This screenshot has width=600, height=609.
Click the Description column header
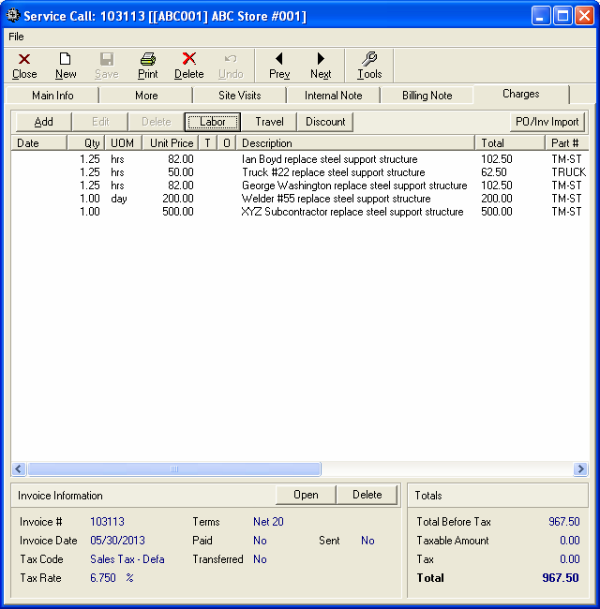[x=355, y=143]
